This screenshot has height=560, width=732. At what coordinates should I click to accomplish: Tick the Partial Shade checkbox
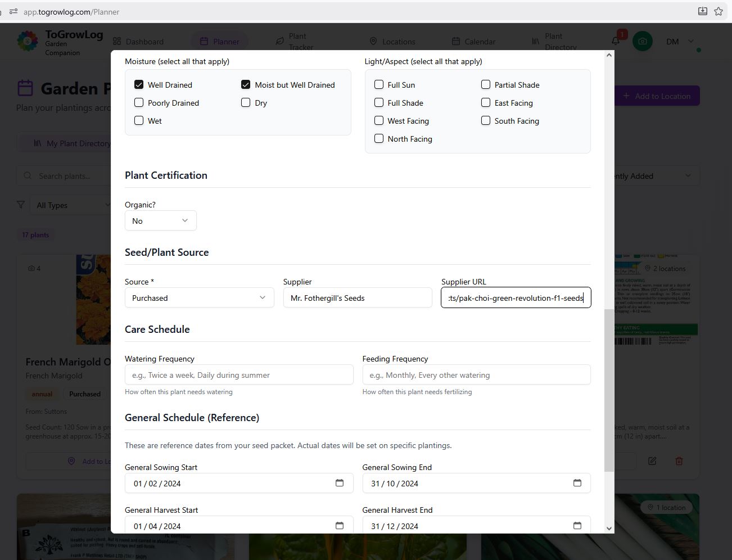point(486,85)
